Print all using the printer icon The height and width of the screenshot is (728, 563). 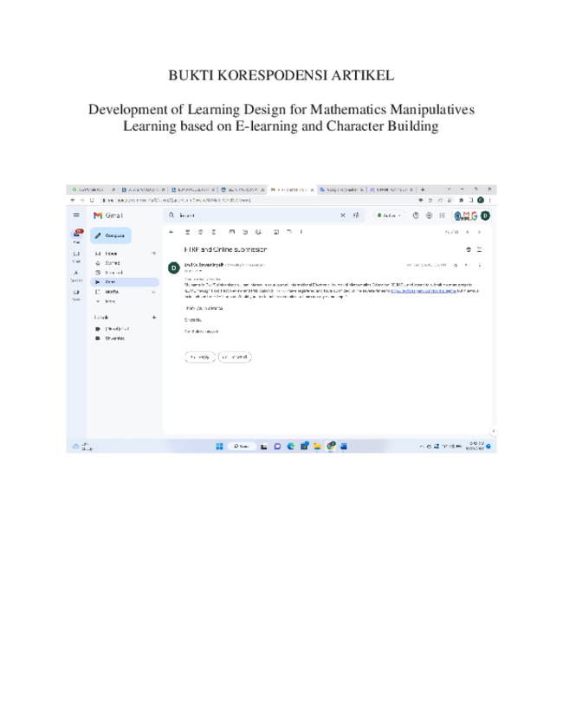point(469,250)
